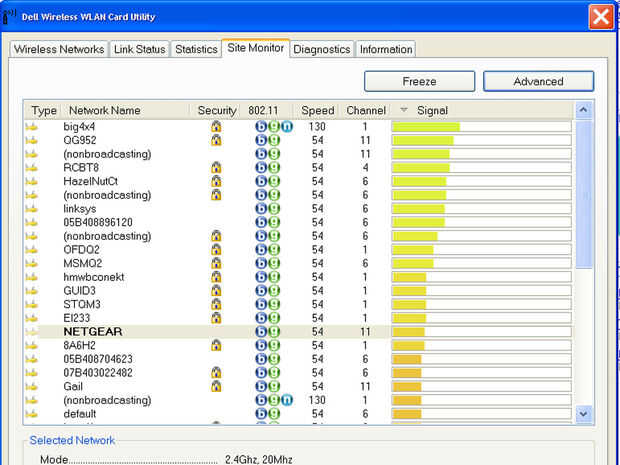Click the signal bar for Gail
The width and height of the screenshot is (620, 465).
coord(482,386)
